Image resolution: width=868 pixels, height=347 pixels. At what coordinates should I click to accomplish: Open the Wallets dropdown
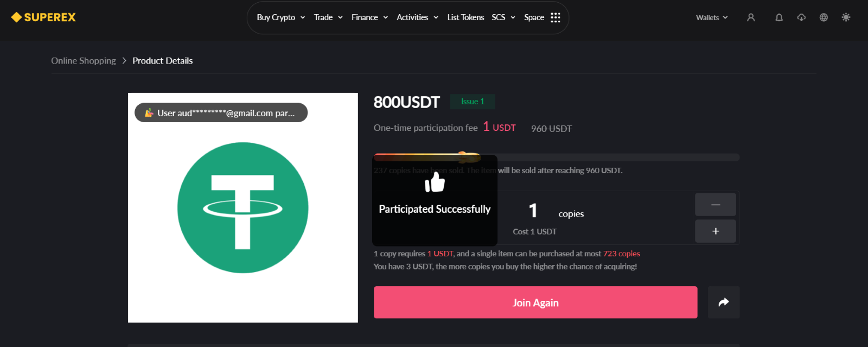(x=712, y=17)
